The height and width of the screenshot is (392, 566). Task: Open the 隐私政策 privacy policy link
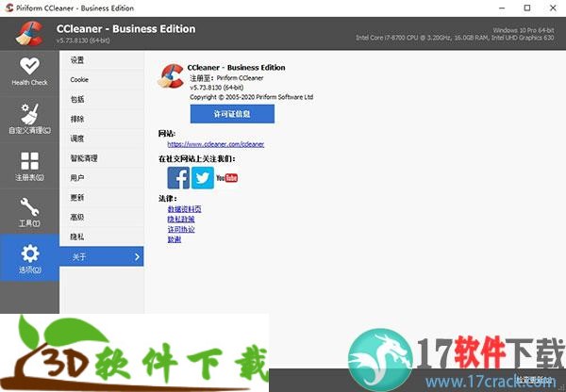coord(181,219)
